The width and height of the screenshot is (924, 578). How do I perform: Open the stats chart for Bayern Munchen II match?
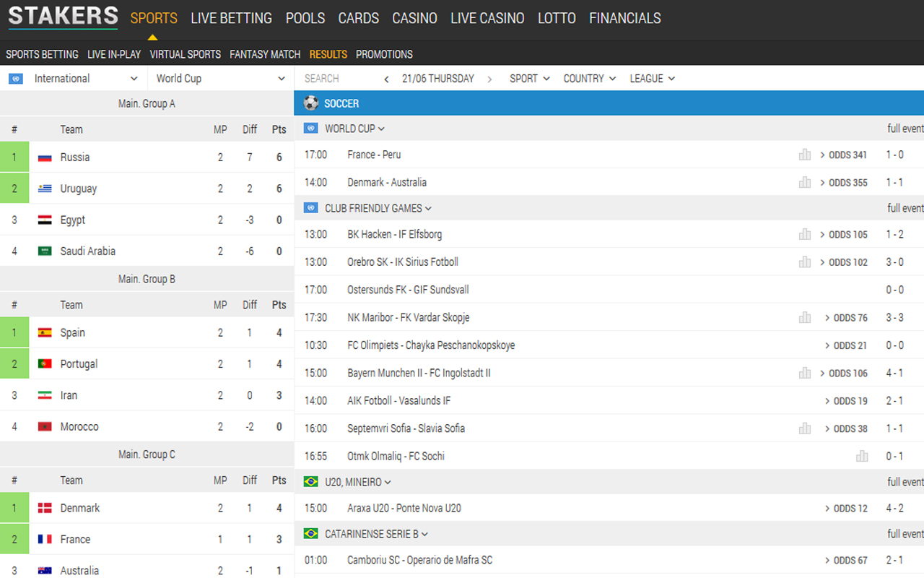coord(805,373)
